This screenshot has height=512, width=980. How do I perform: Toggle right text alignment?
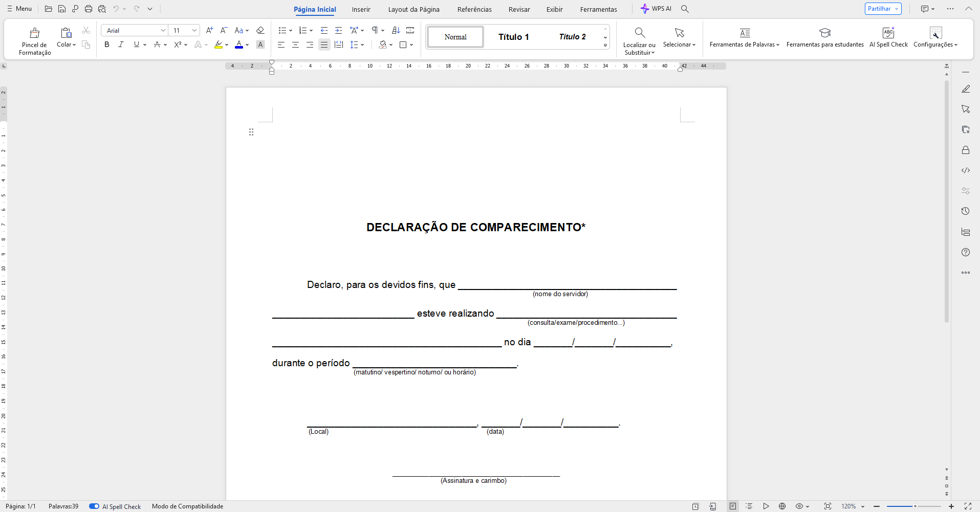point(310,45)
